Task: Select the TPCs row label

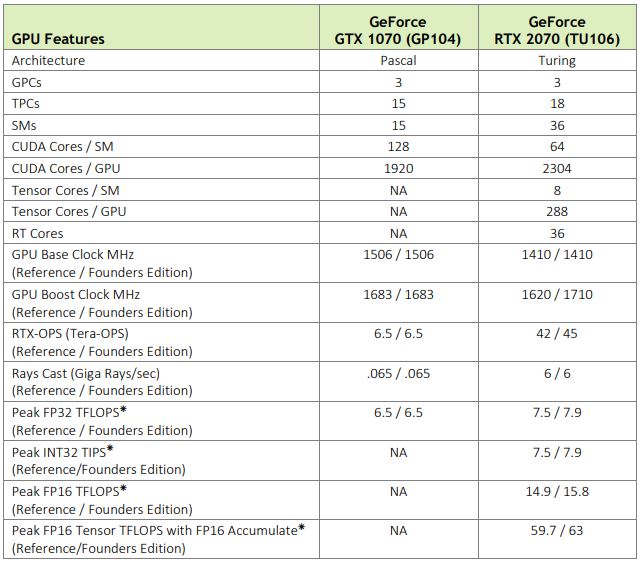Action: [x=27, y=104]
